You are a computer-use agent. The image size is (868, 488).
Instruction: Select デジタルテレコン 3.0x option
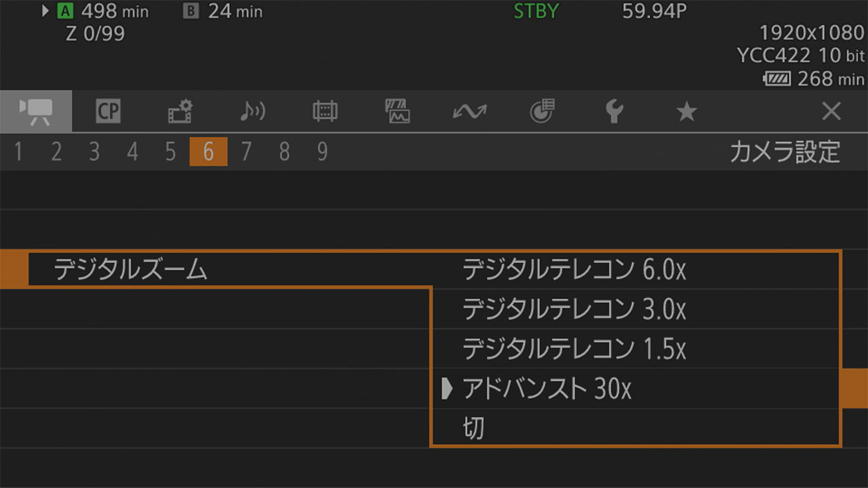[574, 310]
